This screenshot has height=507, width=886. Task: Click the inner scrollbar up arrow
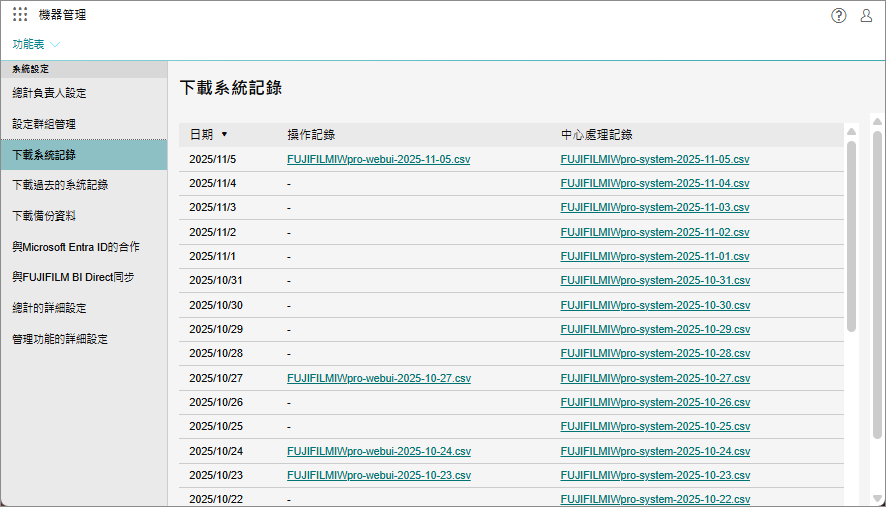851,131
